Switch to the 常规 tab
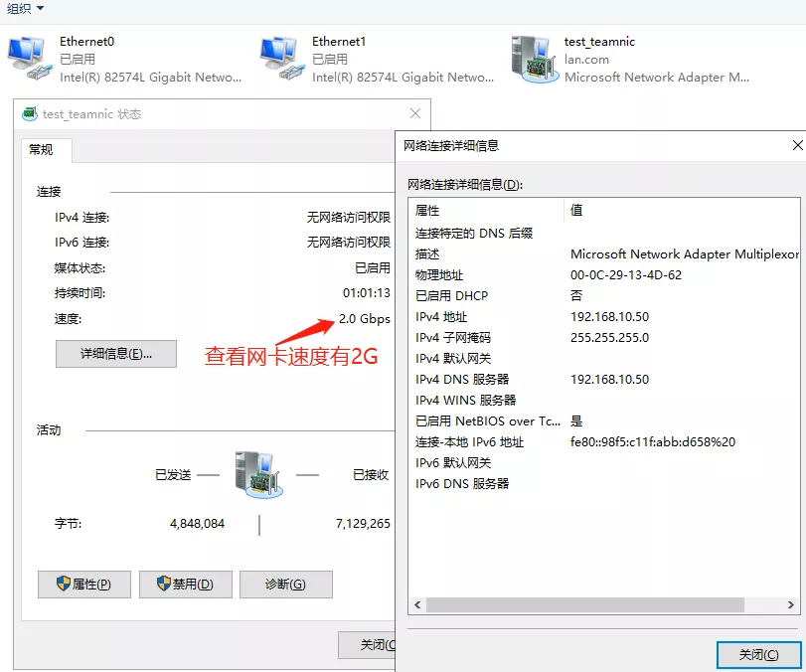Screen dimensions: 806x672 pyautogui.click(x=42, y=150)
